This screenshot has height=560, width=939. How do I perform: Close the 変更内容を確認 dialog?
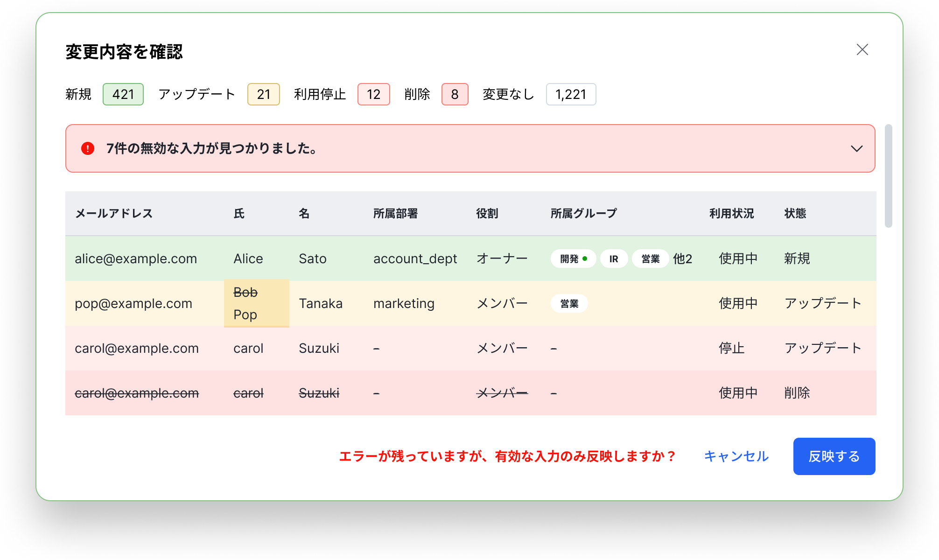point(862,49)
